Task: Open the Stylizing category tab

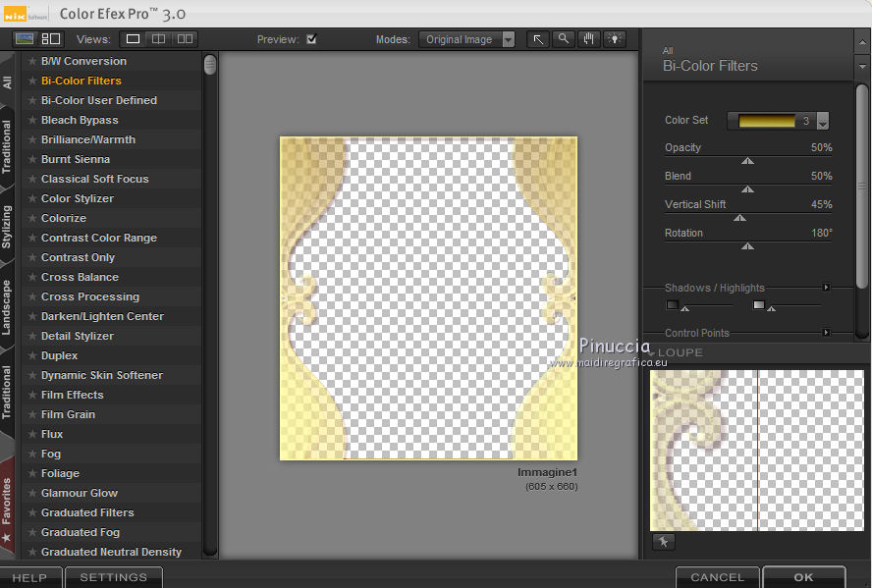Action: point(7,226)
